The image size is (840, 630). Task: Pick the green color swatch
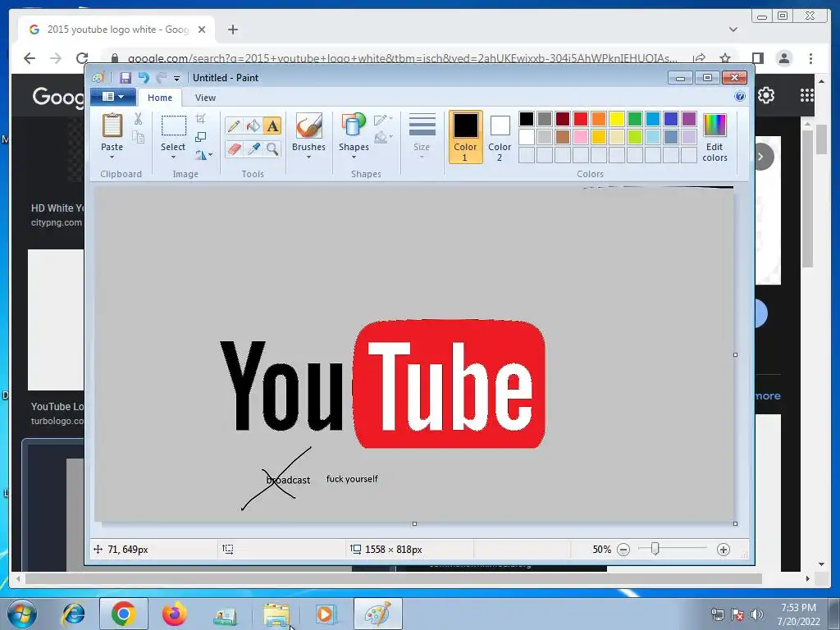[635, 119]
